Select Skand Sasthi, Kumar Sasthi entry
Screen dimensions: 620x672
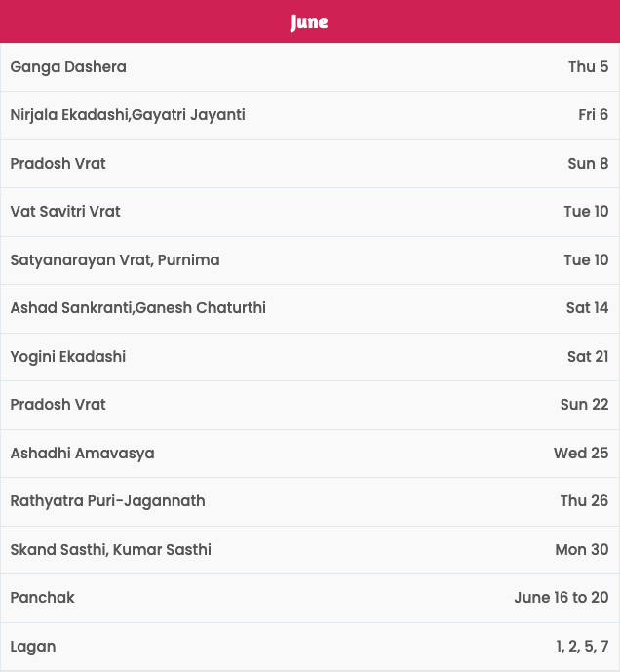310,550
